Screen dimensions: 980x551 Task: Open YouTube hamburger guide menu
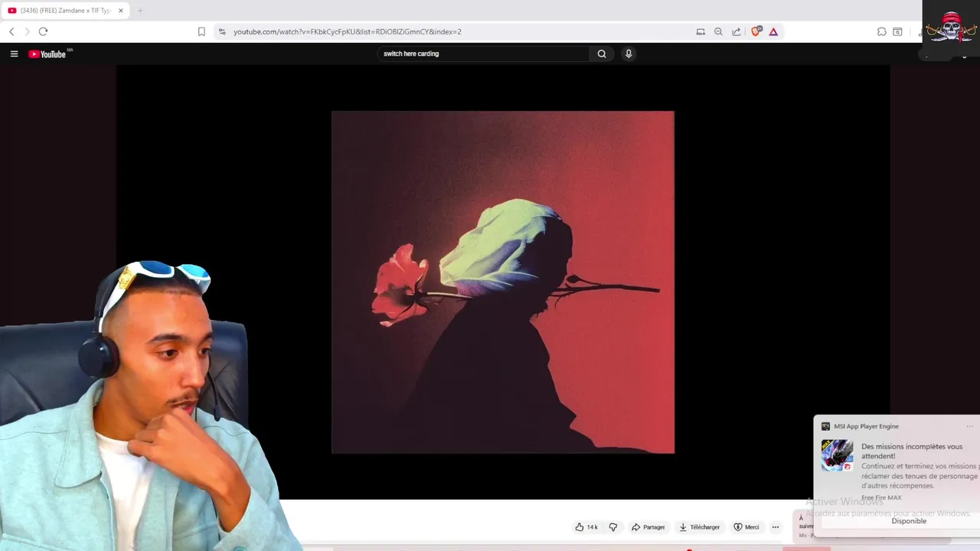(14, 54)
